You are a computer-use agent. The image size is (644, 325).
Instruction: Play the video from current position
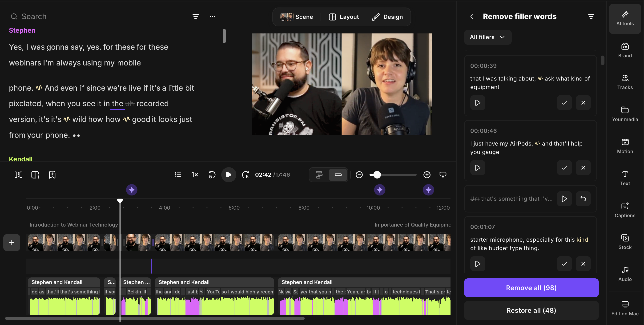pos(229,175)
